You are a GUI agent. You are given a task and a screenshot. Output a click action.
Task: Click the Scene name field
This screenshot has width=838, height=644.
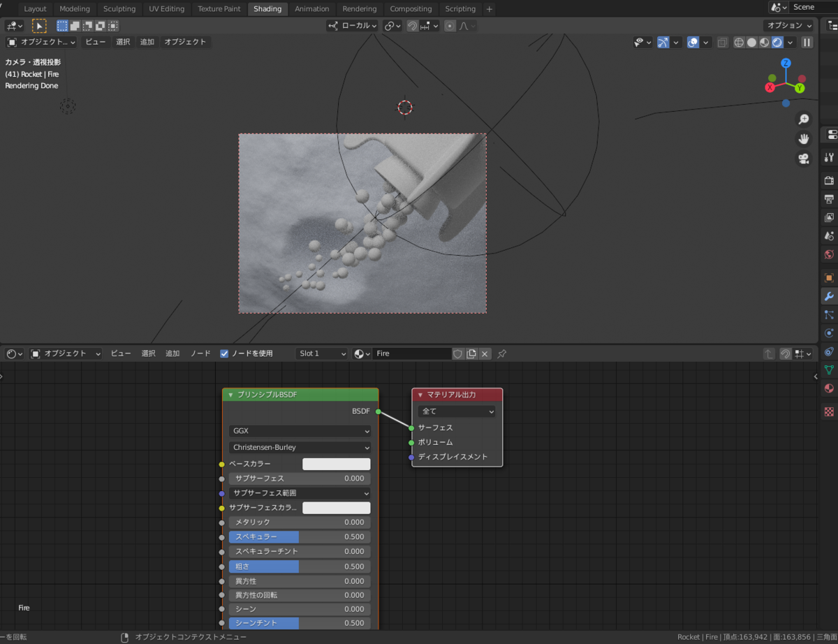pos(813,7)
